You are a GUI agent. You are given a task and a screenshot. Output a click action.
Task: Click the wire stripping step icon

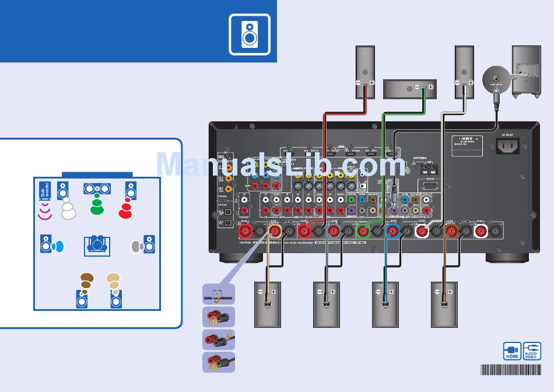218,294
